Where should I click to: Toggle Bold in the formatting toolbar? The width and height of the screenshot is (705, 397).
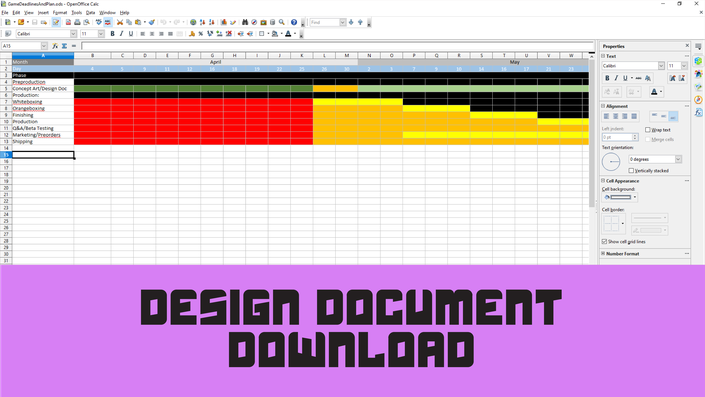[112, 34]
